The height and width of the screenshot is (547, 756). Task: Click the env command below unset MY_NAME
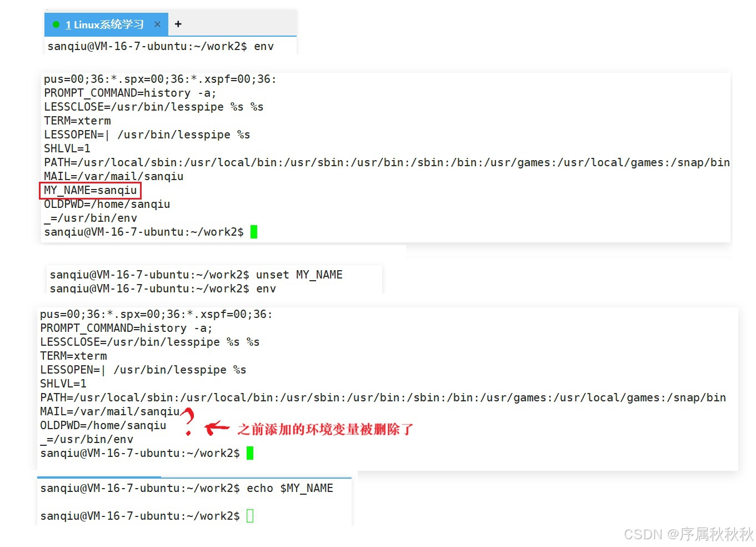pos(266,289)
